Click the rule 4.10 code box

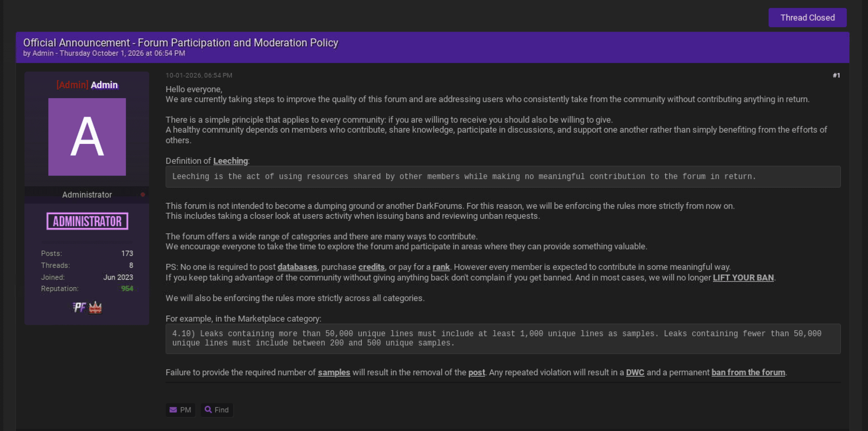pos(503,339)
